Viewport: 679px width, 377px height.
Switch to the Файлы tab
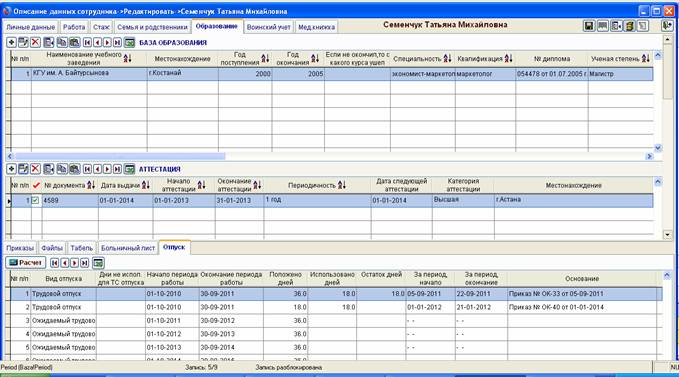(x=52, y=248)
